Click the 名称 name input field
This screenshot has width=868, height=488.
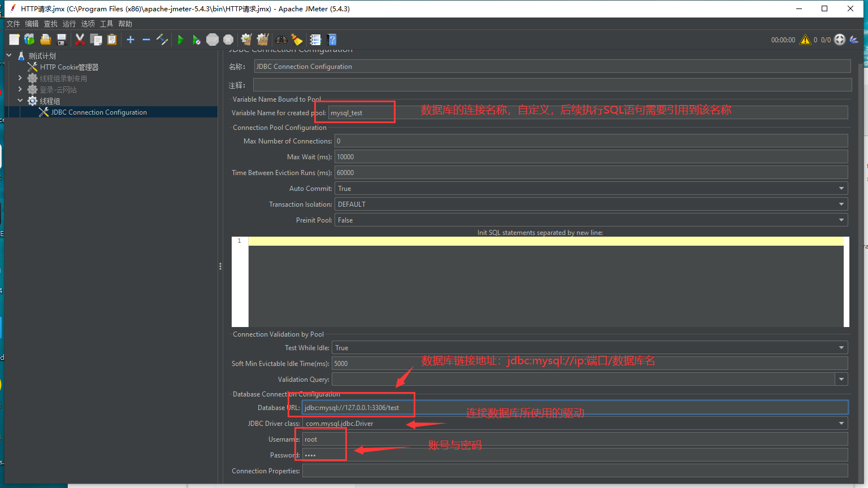[x=552, y=67]
